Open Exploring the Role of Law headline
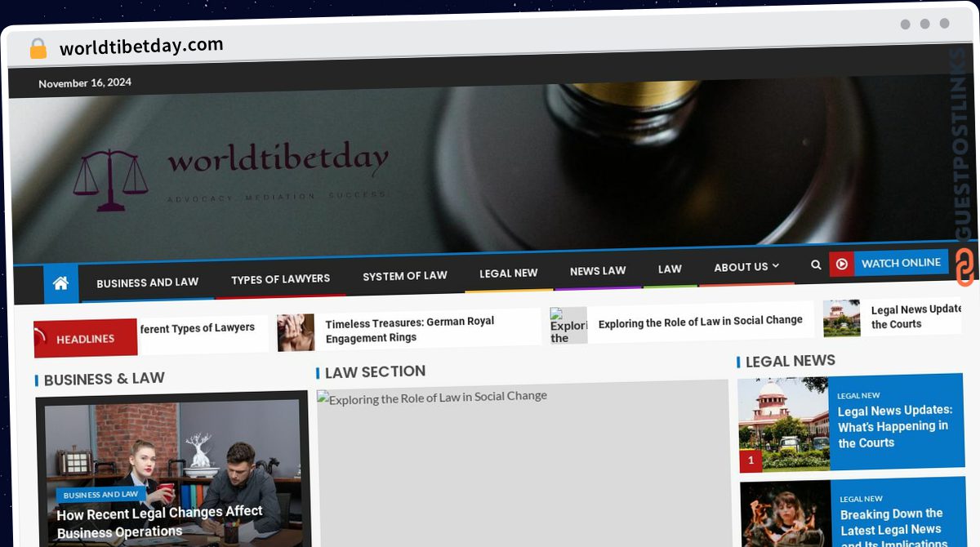 pyautogui.click(x=701, y=322)
